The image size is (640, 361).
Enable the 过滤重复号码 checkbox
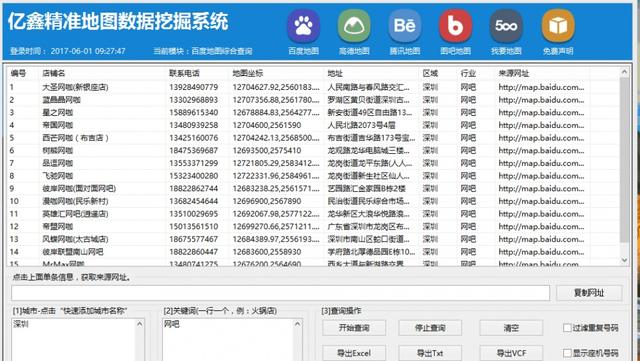(x=567, y=328)
